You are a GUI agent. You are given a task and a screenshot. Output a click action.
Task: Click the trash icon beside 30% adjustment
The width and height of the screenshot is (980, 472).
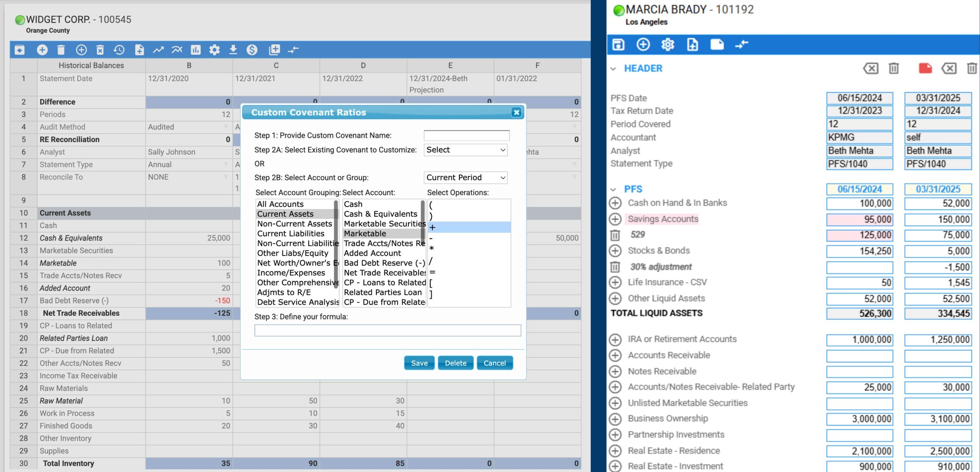615,267
